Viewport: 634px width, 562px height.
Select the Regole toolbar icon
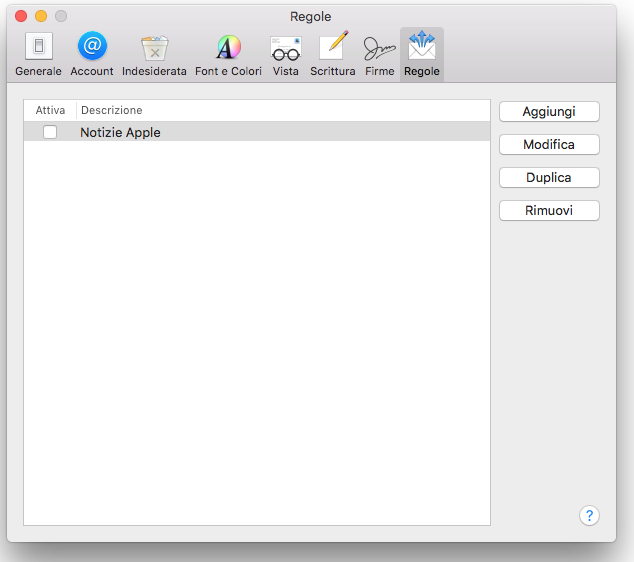tap(421, 54)
